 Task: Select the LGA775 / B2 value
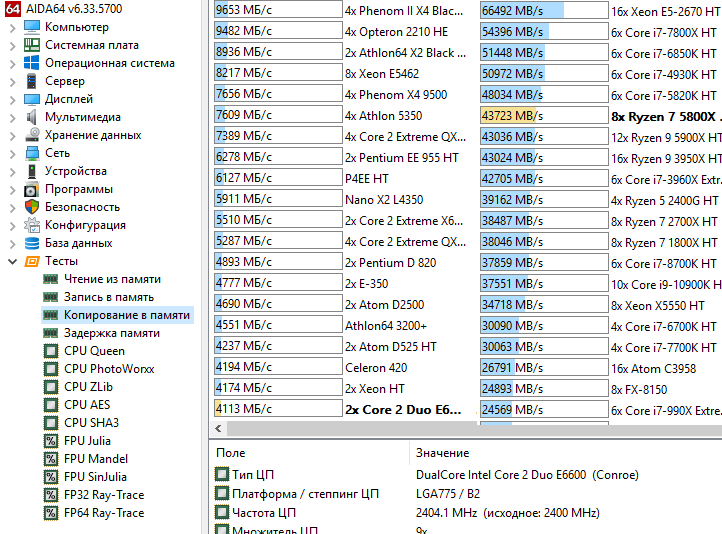point(448,493)
